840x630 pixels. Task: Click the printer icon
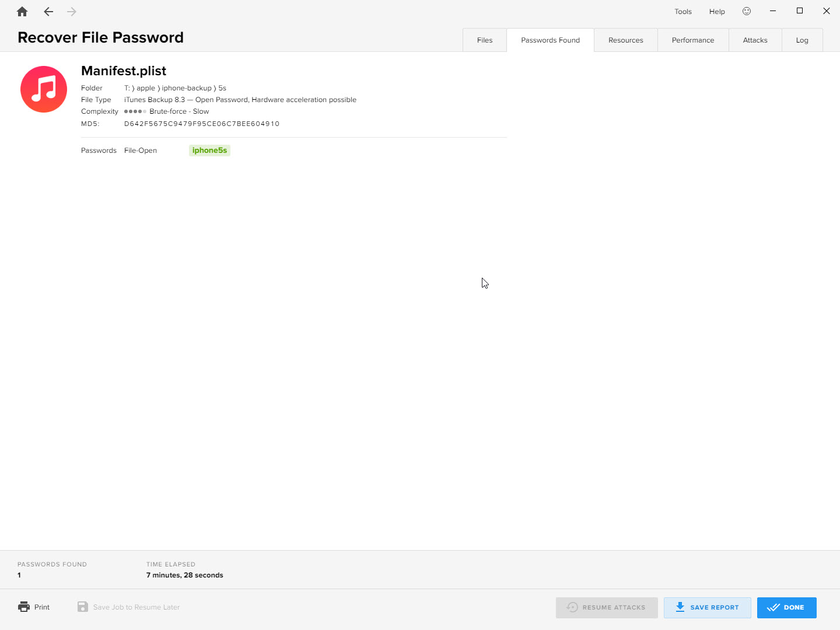tap(24, 607)
